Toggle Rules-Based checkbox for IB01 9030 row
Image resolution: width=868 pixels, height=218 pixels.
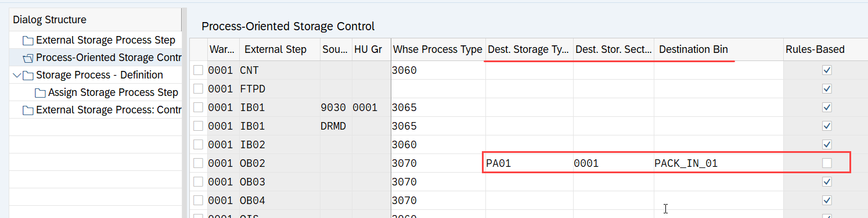(x=827, y=108)
